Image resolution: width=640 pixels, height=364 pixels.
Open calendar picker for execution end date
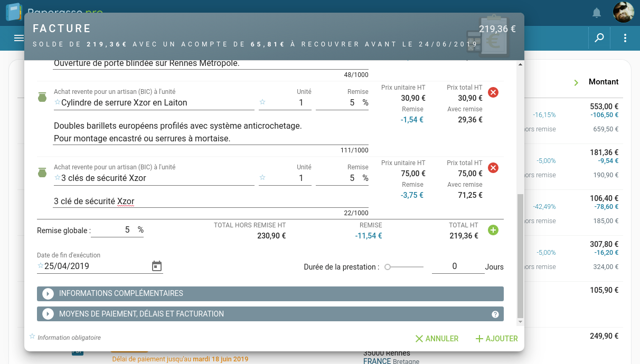(x=157, y=266)
